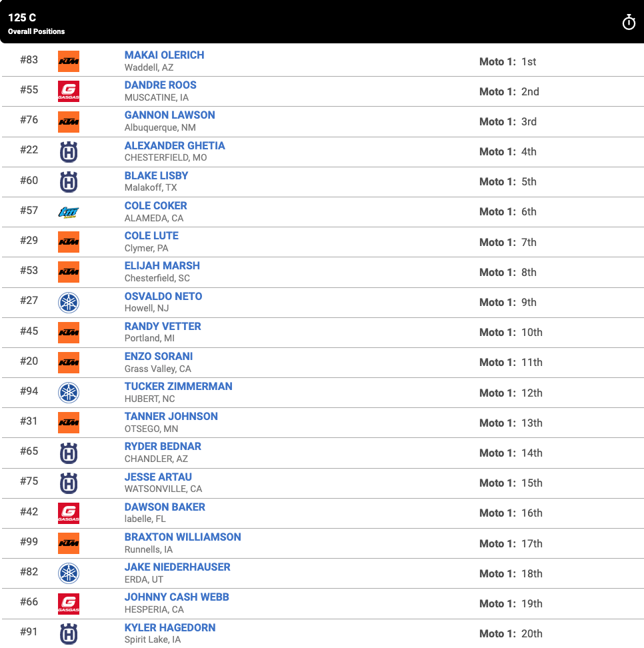Open the stopwatch lap times icon
This screenshot has height=648, width=644.
[628, 21]
